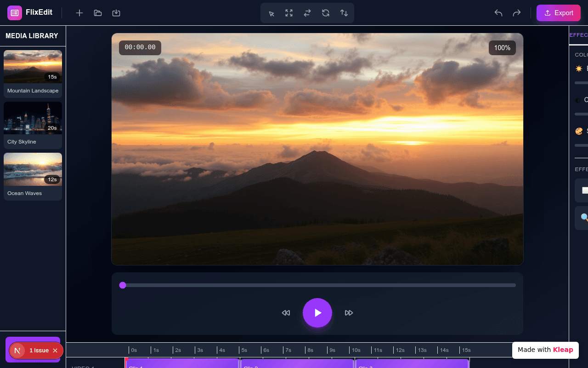The image size is (588, 368).
Task: Skip ahead with the fast-forward icon
Action: [349, 313]
